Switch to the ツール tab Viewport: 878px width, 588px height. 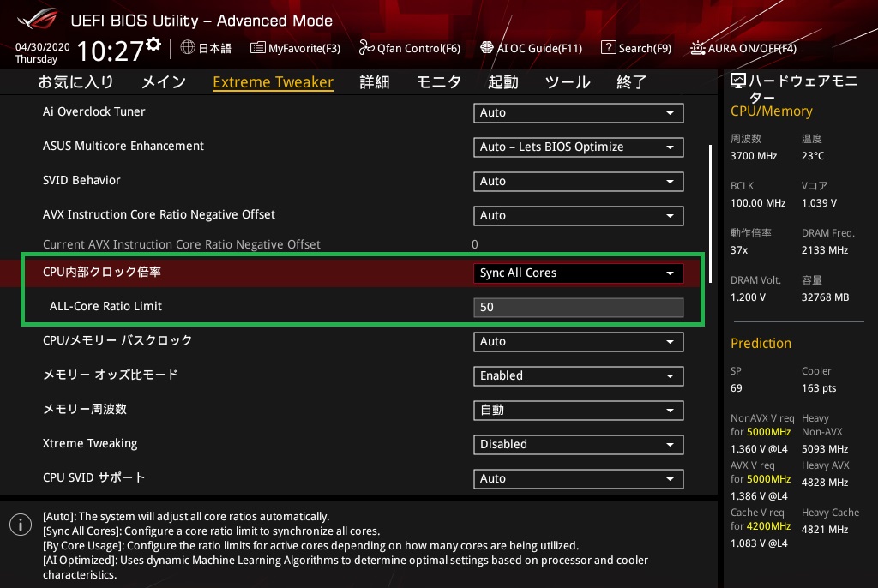pos(568,81)
